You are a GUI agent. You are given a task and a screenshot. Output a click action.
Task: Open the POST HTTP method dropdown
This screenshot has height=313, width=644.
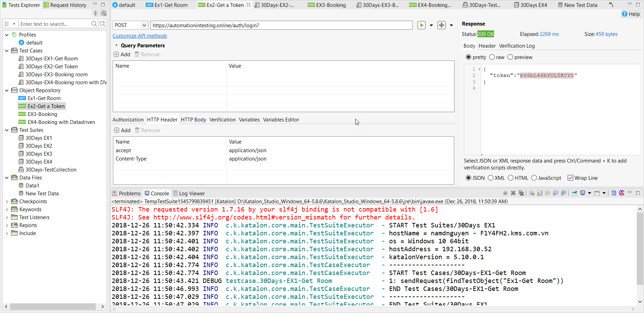pos(130,25)
